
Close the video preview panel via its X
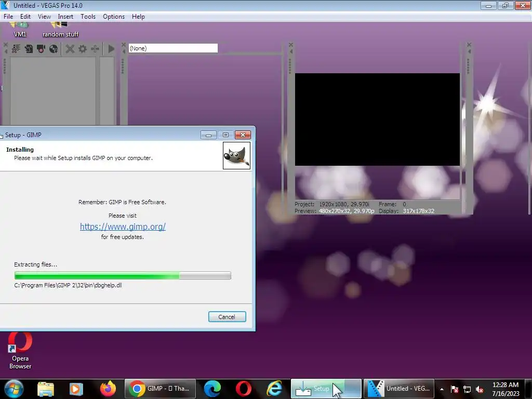click(x=291, y=45)
